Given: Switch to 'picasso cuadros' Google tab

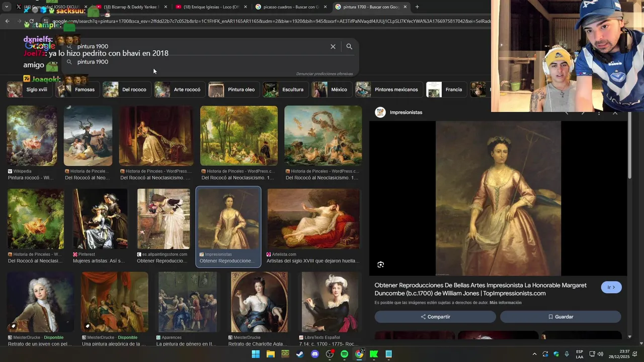Looking at the screenshot, I should coord(291,7).
